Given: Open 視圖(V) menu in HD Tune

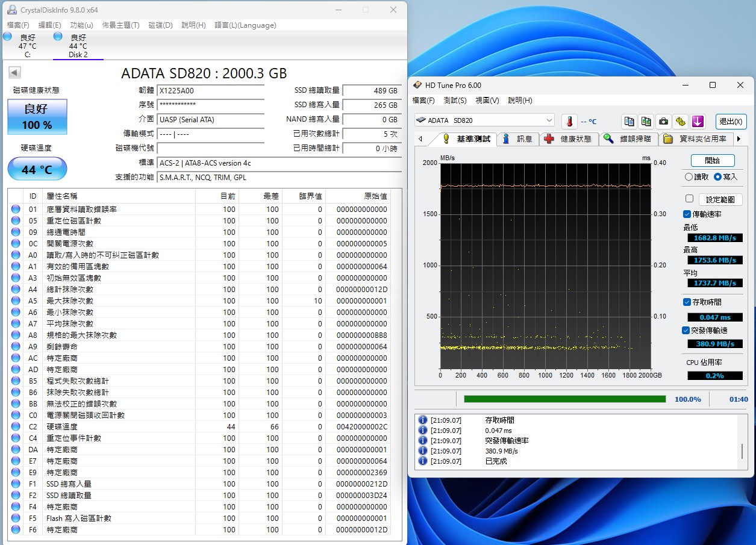Looking at the screenshot, I should pos(487,101).
